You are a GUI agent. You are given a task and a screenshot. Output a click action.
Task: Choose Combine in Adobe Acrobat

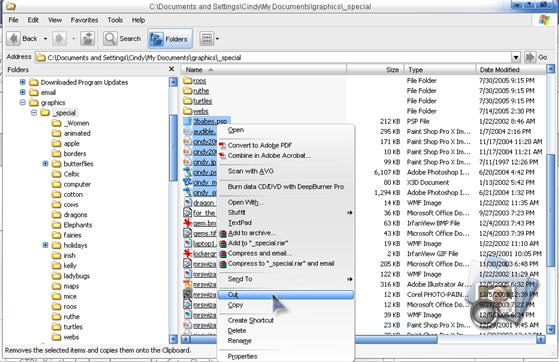(269, 155)
